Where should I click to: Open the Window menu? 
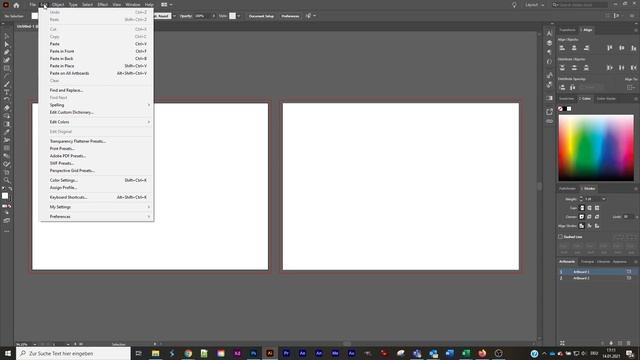click(x=133, y=5)
